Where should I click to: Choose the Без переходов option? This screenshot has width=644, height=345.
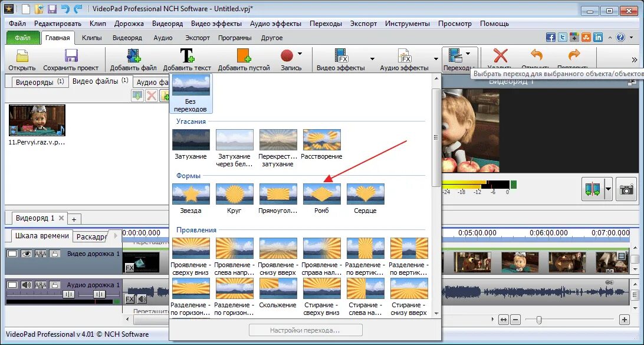pos(191,94)
